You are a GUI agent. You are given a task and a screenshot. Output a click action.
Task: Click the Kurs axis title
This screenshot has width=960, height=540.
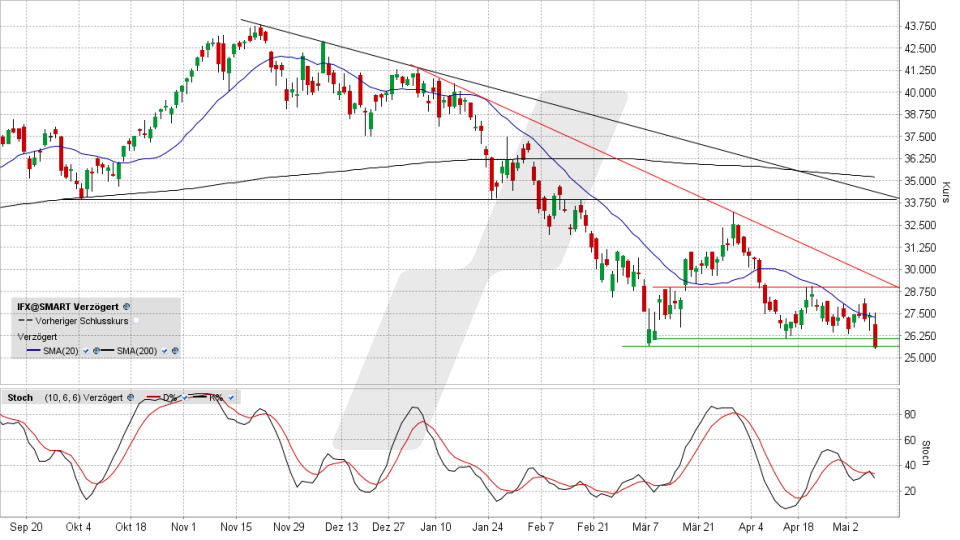[946, 192]
